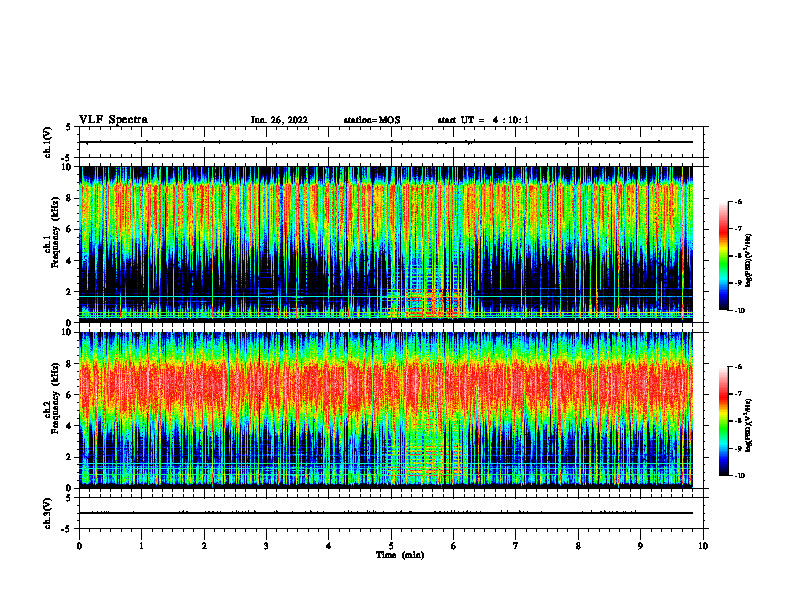The image size is (792, 612).
Task: Click the time axis tick label "0"
Action: pos(79,546)
